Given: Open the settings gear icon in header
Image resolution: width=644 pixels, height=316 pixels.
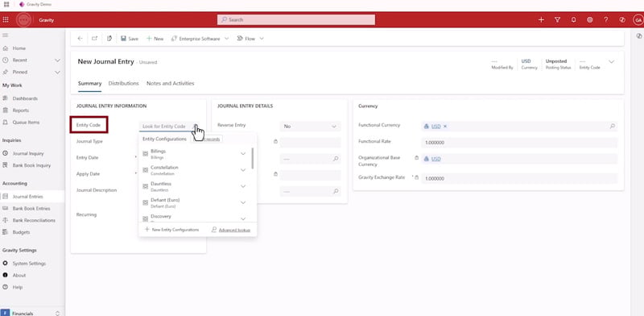Looking at the screenshot, I should tap(590, 19).
